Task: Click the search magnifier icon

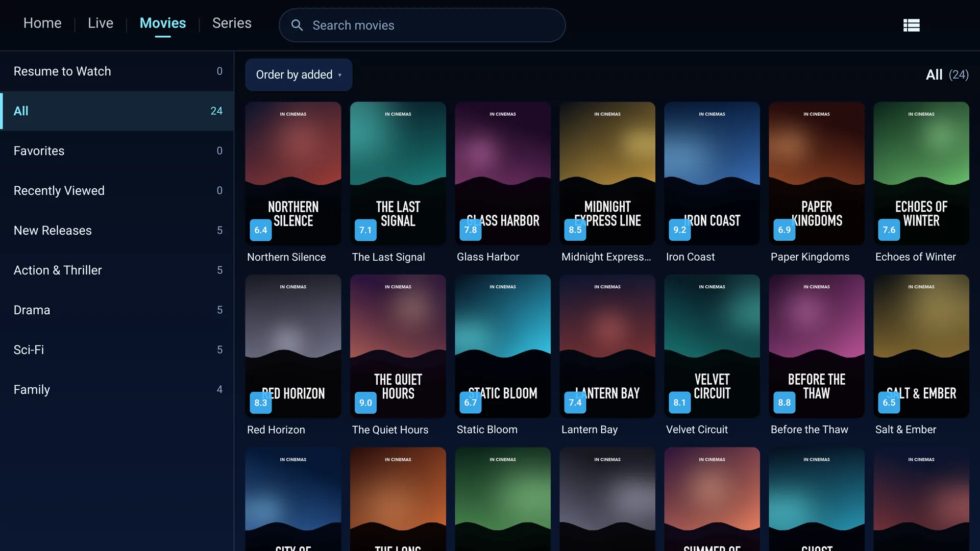Action: click(x=297, y=25)
